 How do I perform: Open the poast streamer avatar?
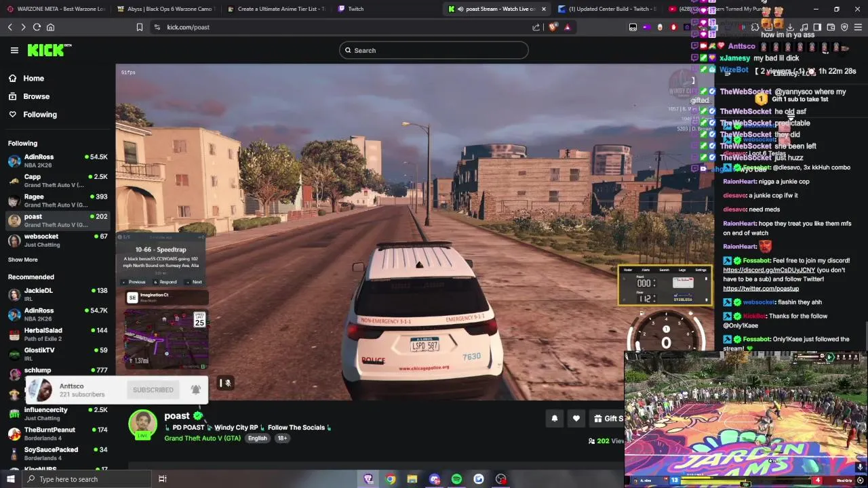pos(142,425)
